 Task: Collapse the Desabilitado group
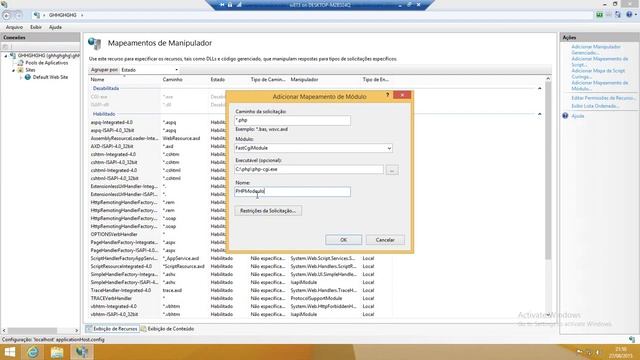pos(540,88)
